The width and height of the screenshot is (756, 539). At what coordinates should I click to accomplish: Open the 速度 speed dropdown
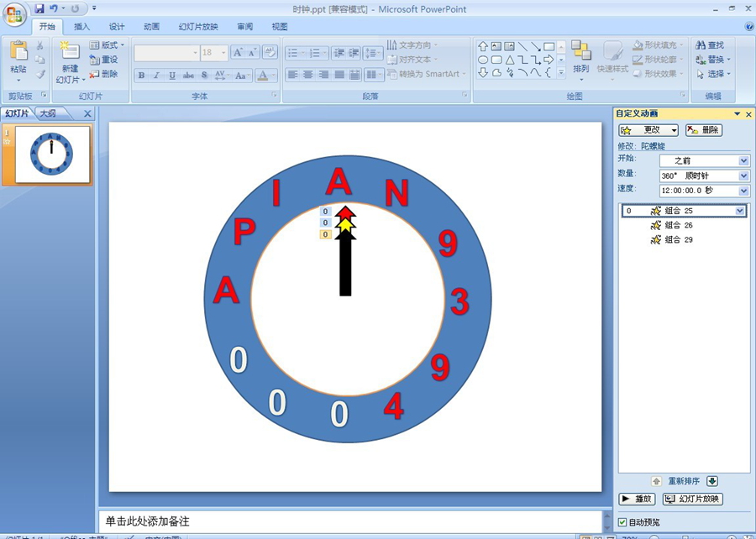[x=743, y=191]
